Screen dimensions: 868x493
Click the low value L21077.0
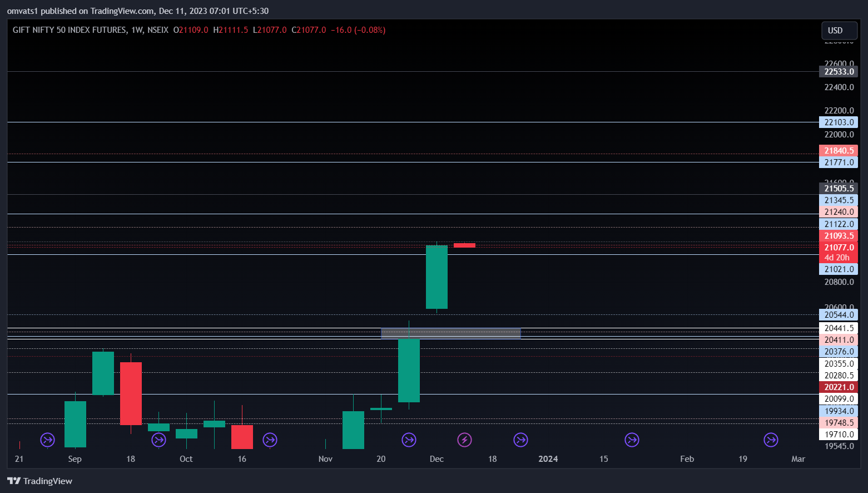(x=270, y=30)
